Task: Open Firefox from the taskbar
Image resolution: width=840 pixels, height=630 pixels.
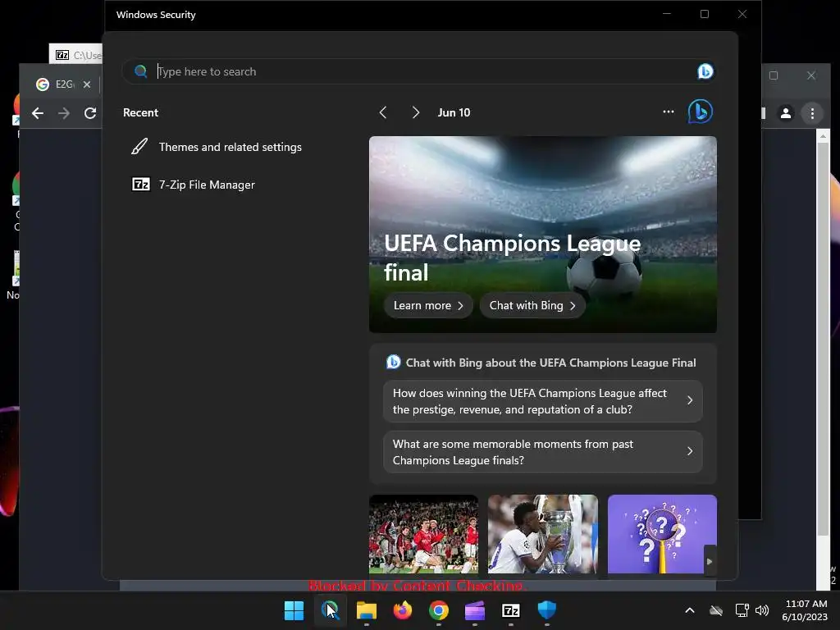Action: click(x=402, y=610)
